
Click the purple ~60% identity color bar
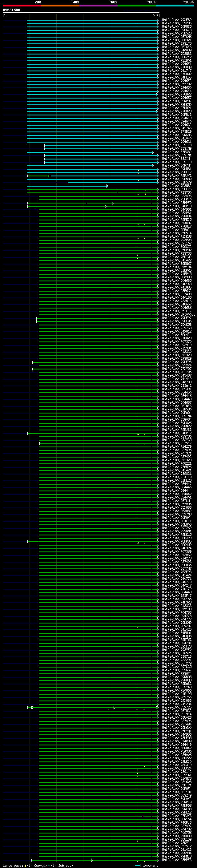(x=99, y=6)
